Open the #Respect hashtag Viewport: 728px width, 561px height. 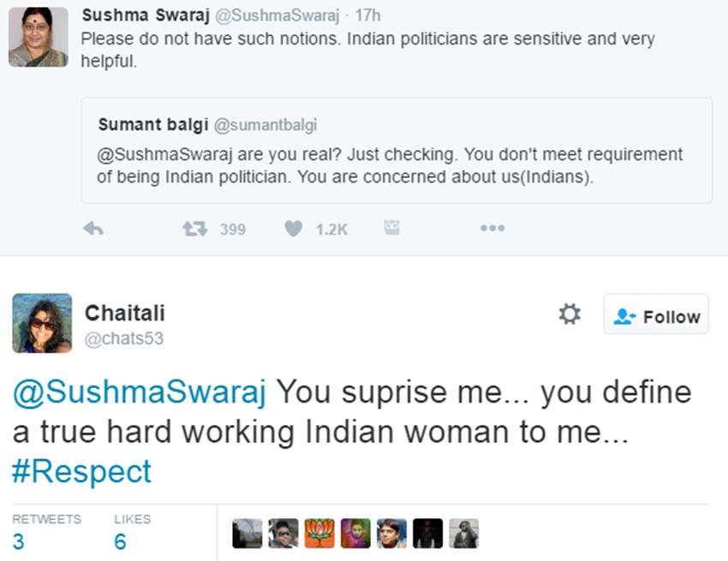81,470
